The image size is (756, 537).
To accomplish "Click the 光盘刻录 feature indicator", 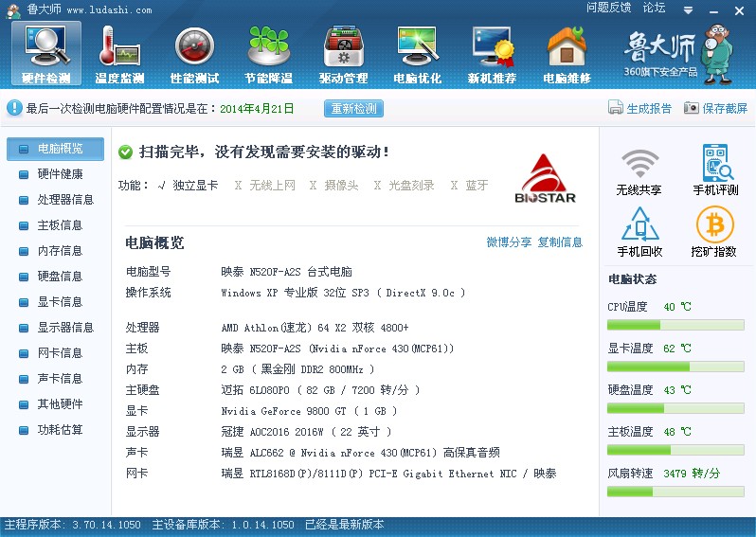I will tap(404, 185).
